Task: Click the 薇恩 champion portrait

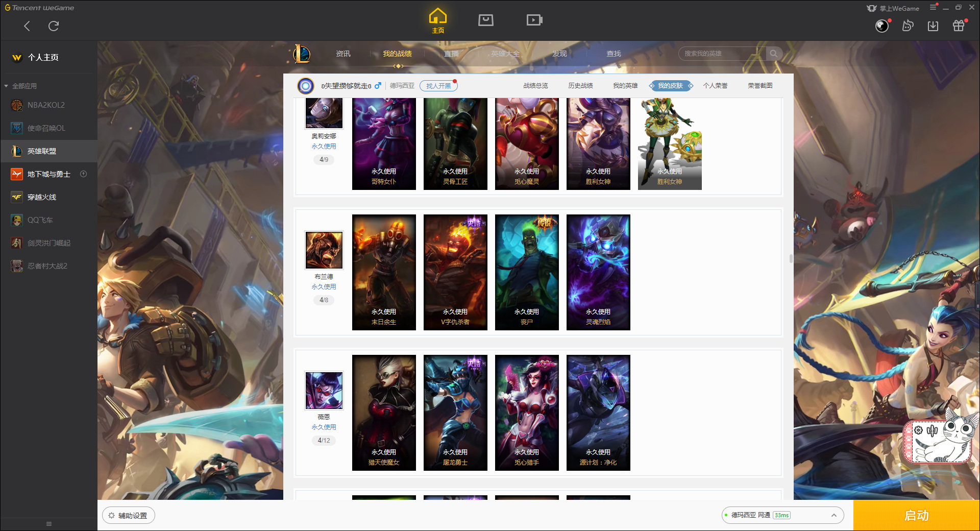Action: [x=324, y=390]
